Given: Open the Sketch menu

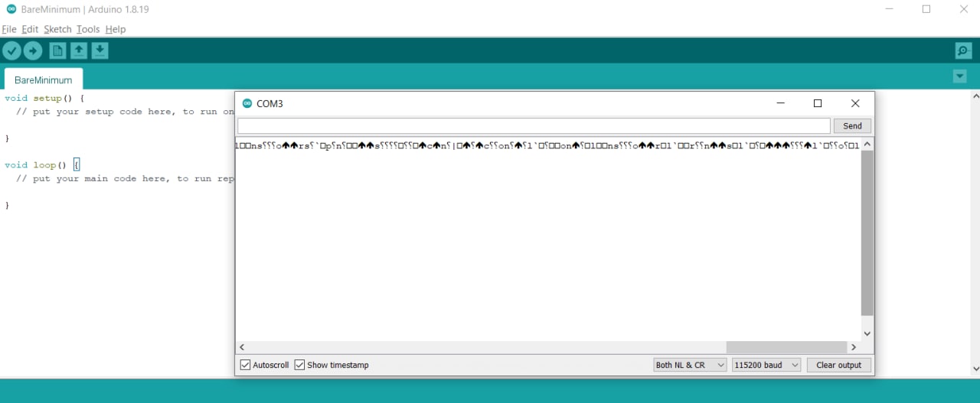Looking at the screenshot, I should pos(57,29).
